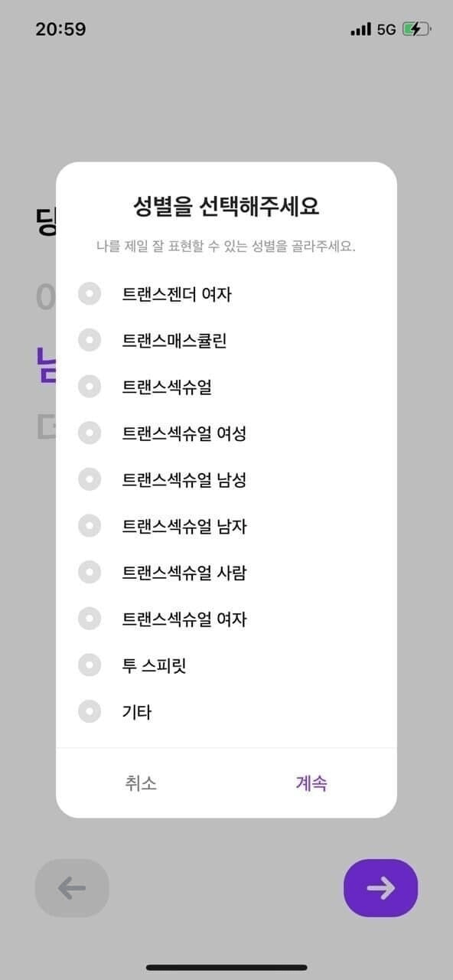Select the 트랜스젠더 여자 radio button
The width and height of the screenshot is (453, 980).
[x=90, y=293]
